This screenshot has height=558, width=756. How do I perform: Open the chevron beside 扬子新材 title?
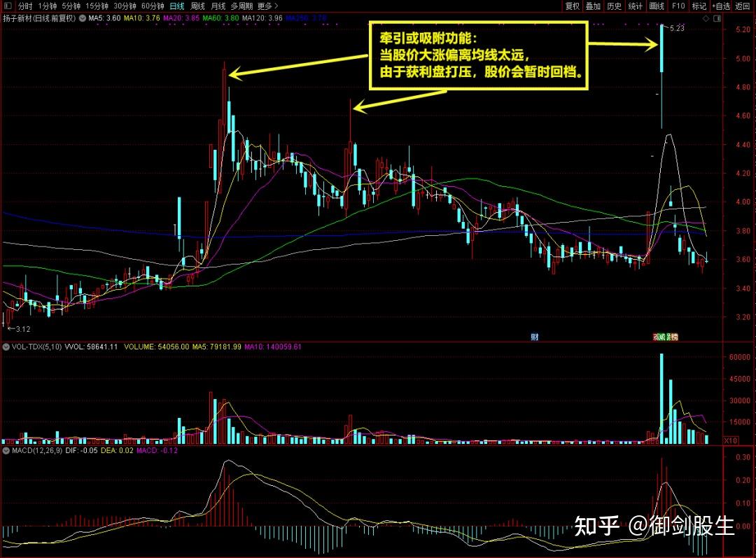coord(83,18)
